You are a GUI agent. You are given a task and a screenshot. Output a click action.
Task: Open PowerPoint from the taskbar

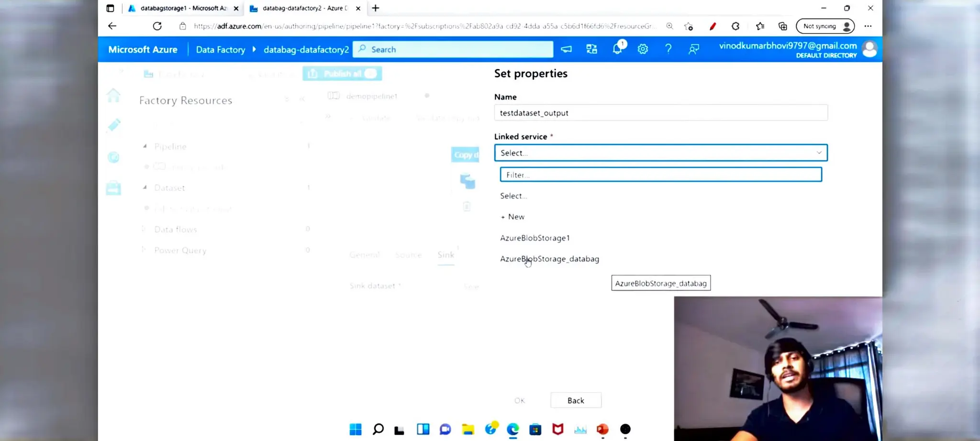click(x=602, y=429)
